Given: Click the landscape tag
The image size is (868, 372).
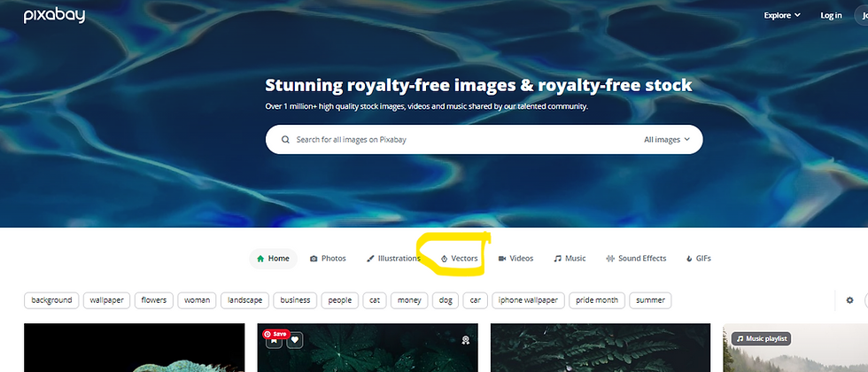Looking at the screenshot, I should [x=244, y=300].
